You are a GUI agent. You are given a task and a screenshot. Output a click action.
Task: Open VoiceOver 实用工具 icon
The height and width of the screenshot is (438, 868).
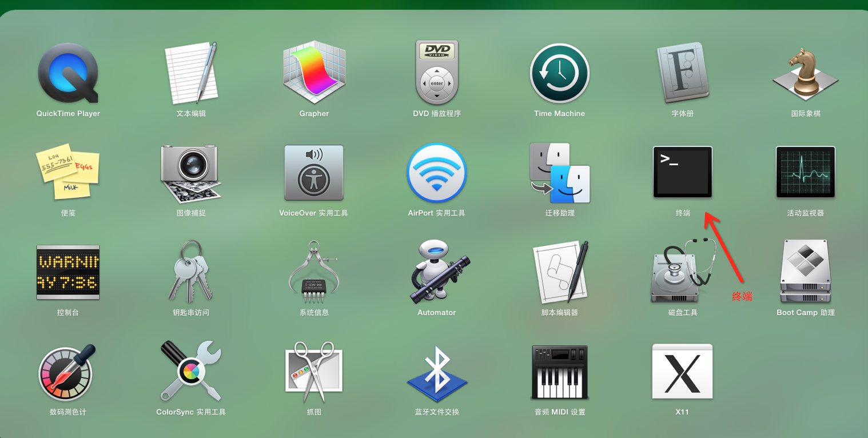(x=314, y=172)
